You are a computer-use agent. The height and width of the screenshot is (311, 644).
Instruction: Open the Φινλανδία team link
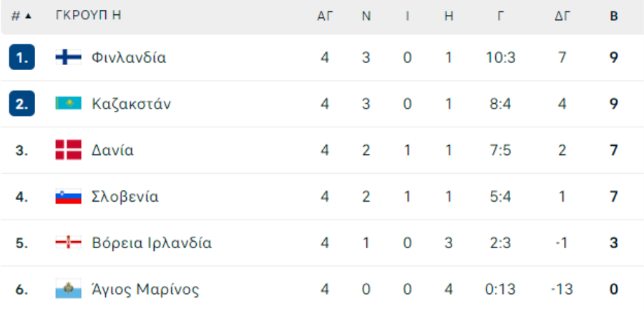click(129, 57)
